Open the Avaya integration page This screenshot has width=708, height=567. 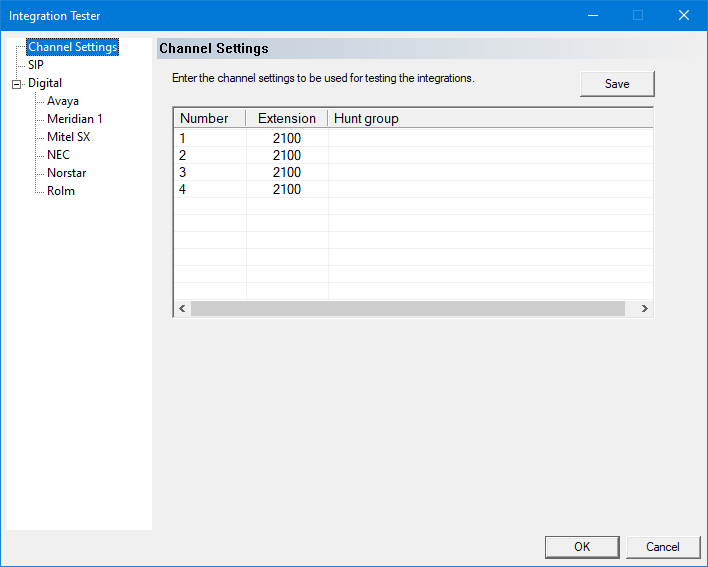[62, 101]
